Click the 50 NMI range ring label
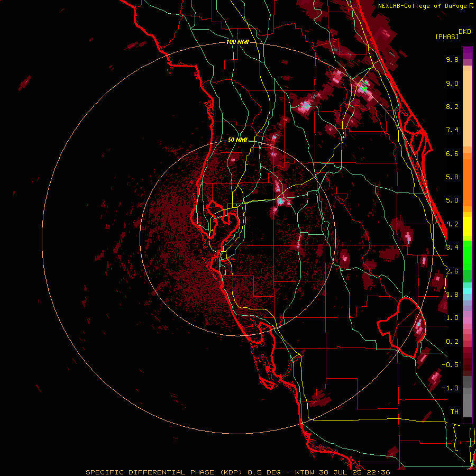 click(x=237, y=140)
